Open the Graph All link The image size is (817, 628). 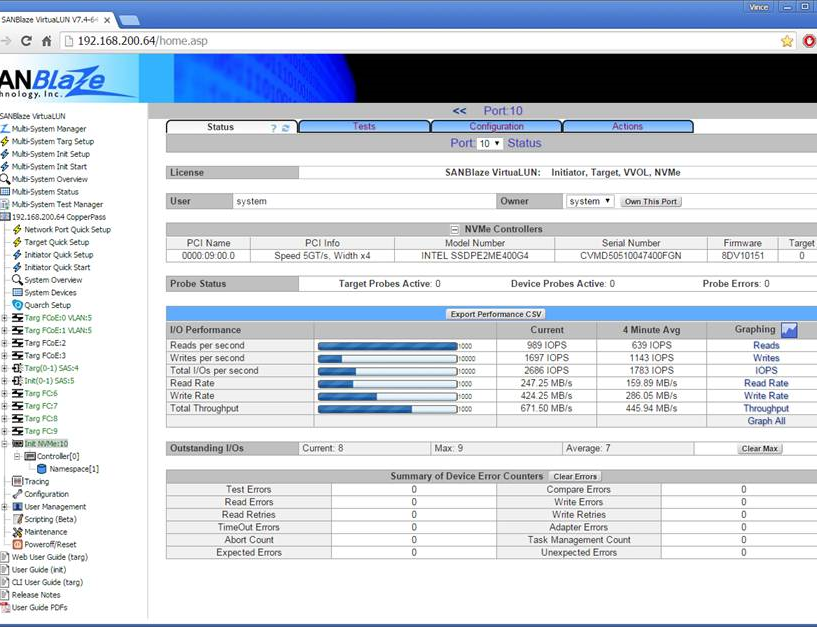click(x=766, y=421)
